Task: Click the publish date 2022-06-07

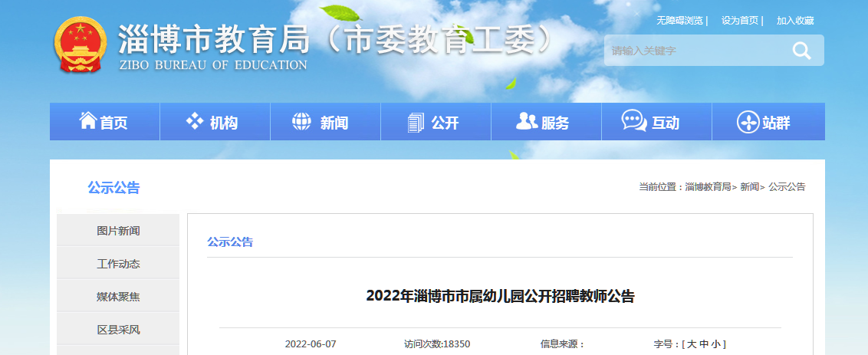Action: (x=311, y=344)
